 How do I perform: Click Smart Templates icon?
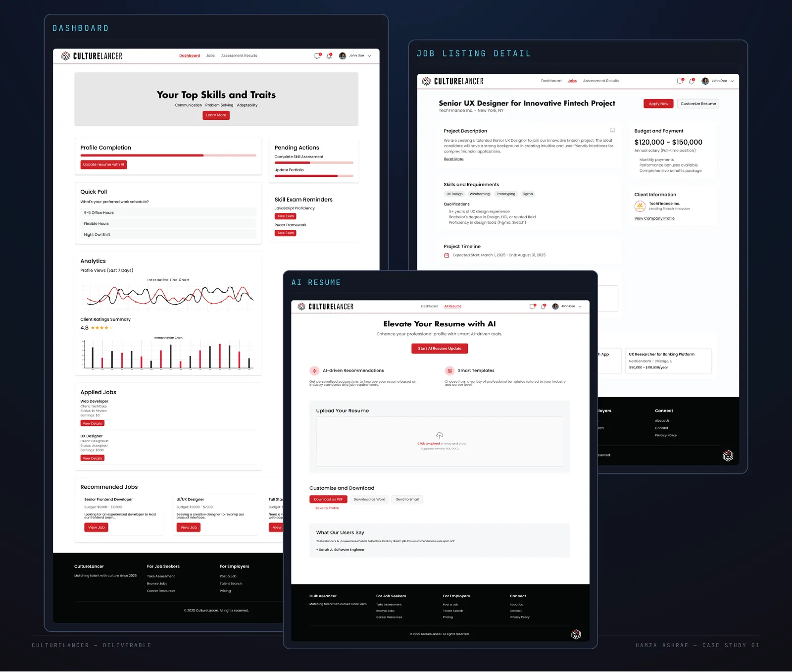(449, 370)
